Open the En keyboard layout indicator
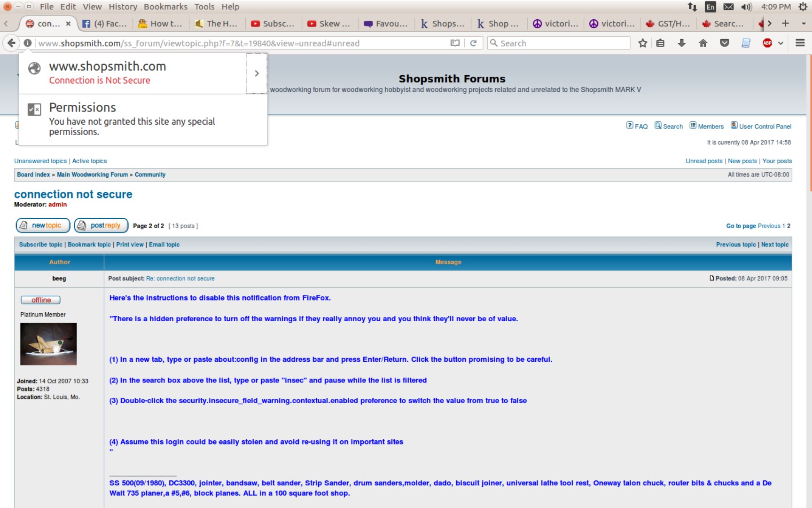 coord(710,7)
